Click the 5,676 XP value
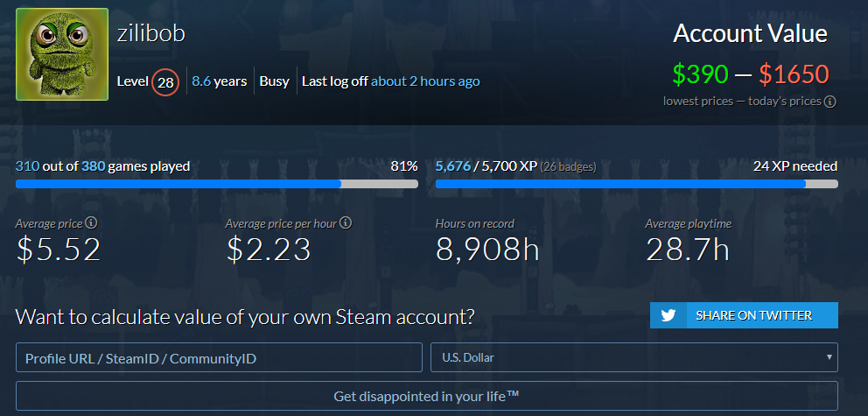868x416 pixels. [x=453, y=166]
